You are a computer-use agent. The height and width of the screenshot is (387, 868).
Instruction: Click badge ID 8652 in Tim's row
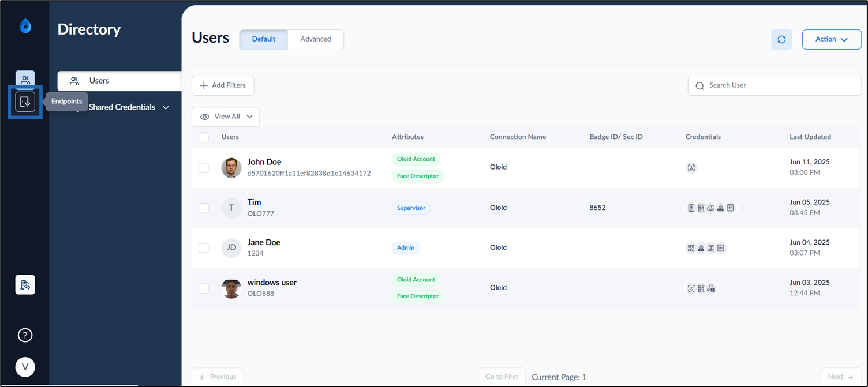pos(597,208)
